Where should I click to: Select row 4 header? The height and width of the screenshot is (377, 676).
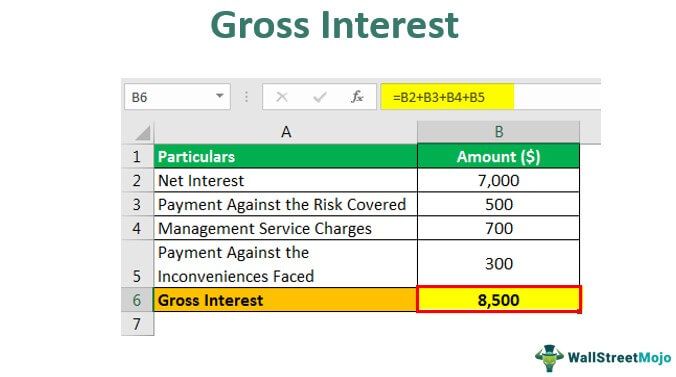tap(138, 228)
